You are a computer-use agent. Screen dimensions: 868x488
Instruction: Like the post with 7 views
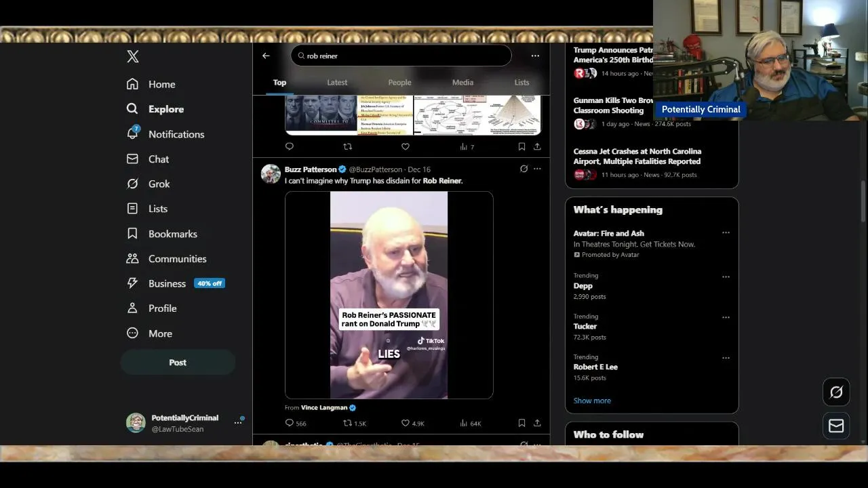(405, 146)
